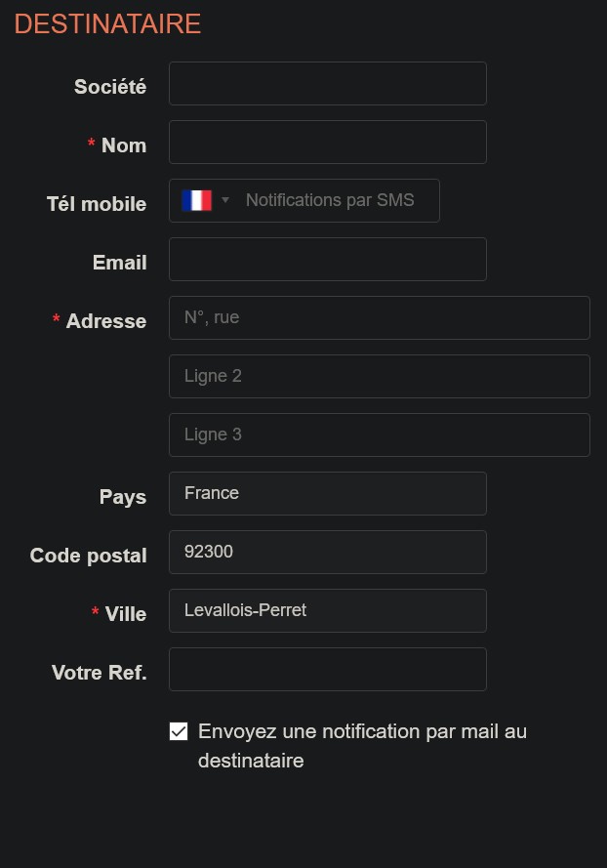Click the N°, rue address field

(379, 317)
